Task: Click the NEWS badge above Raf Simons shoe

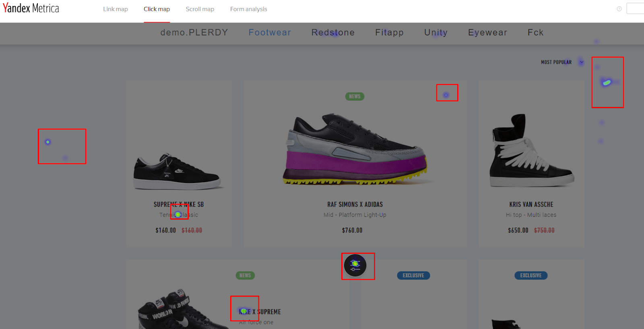Action: [x=355, y=96]
